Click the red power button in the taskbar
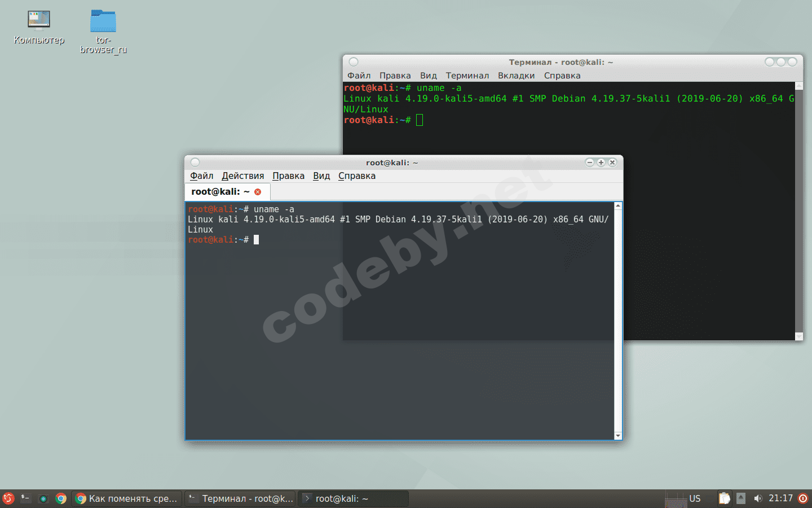 [x=804, y=498]
